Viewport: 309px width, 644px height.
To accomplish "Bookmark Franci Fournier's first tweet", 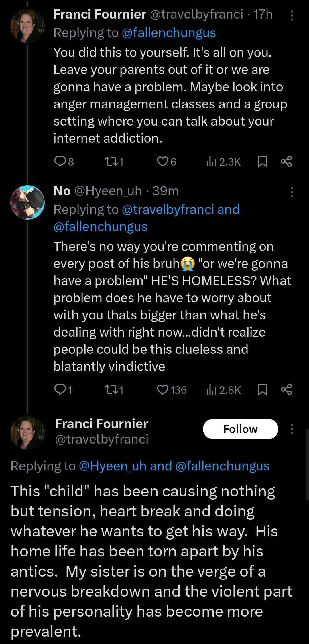I will (263, 162).
